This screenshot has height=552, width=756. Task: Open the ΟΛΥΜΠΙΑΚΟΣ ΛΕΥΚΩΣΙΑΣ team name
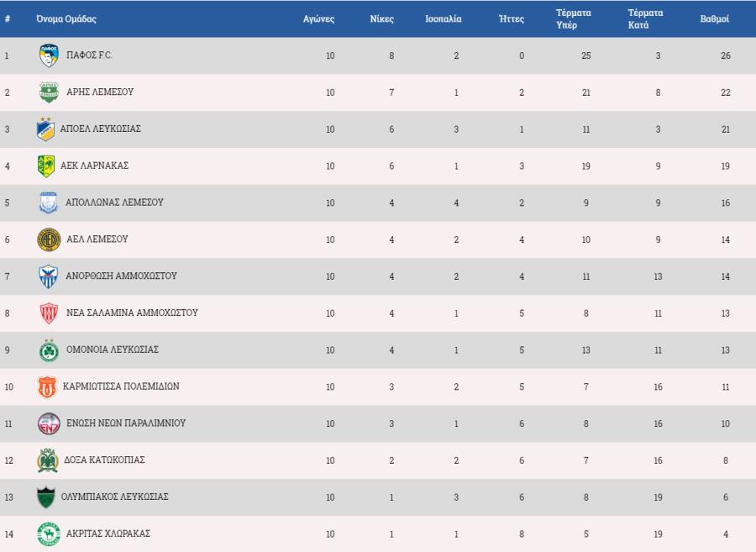coord(114,497)
